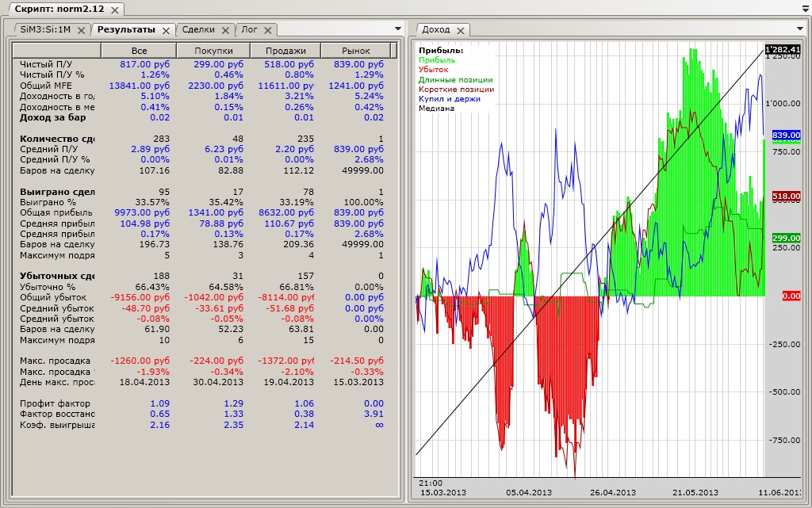Close the Результаты tab
This screenshot has height=508, width=812.
point(166,30)
